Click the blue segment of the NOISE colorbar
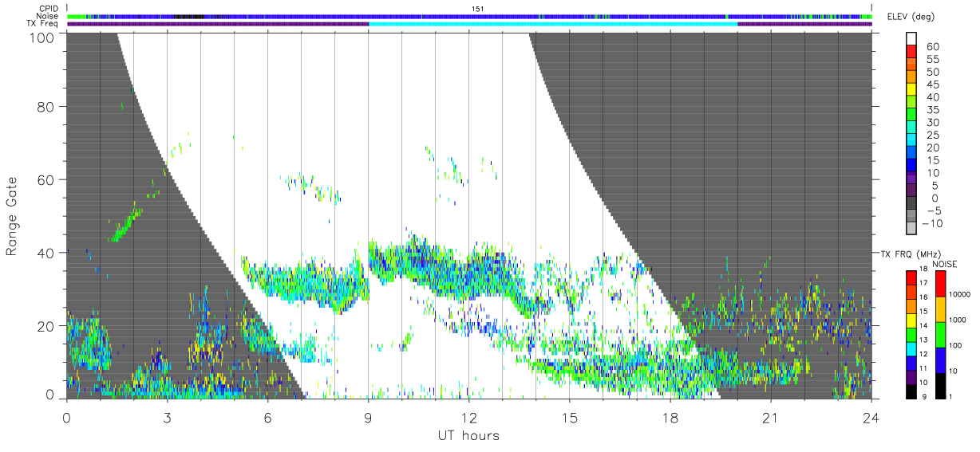980x452 pixels. 940,360
